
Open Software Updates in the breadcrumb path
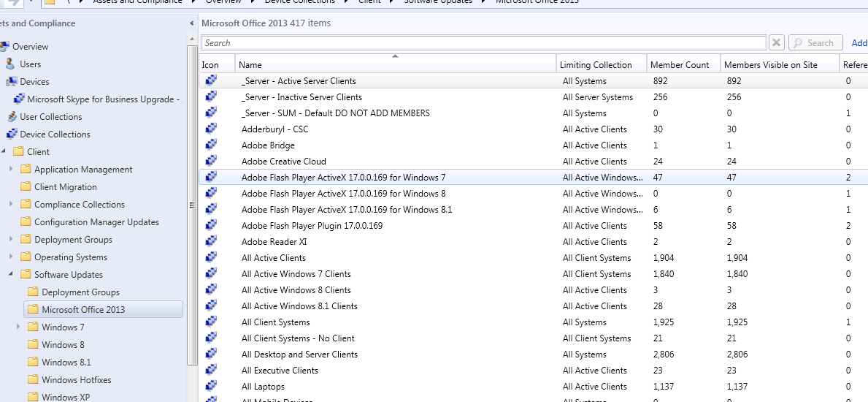[x=438, y=1]
